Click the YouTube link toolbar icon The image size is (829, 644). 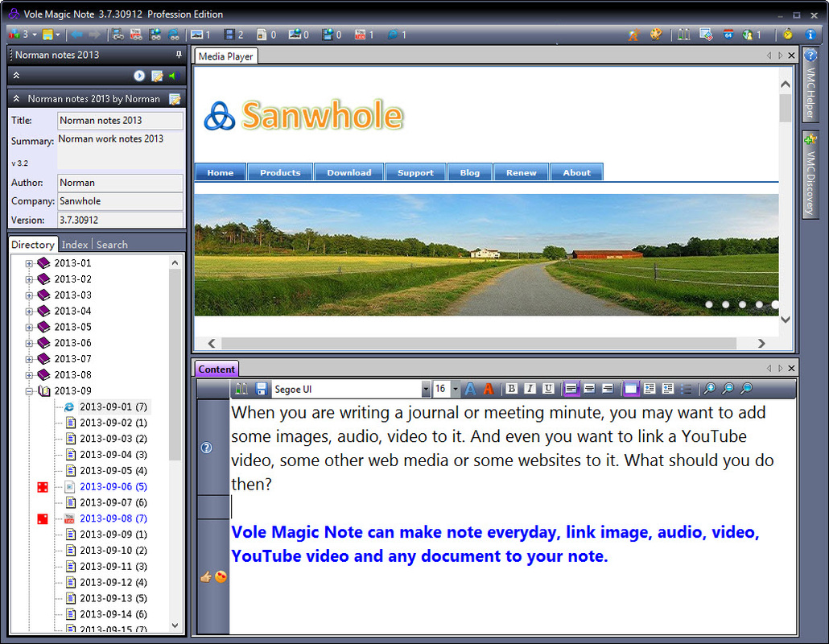pyautogui.click(x=360, y=35)
